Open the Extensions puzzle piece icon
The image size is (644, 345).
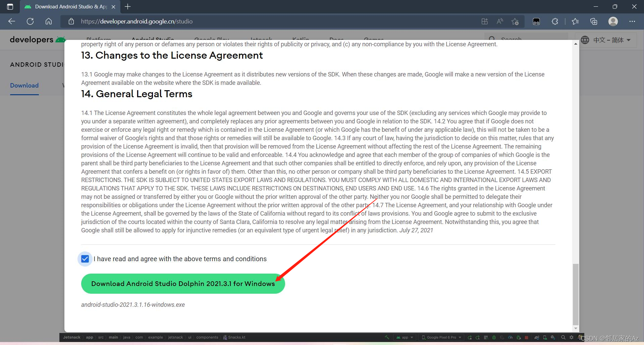(555, 21)
